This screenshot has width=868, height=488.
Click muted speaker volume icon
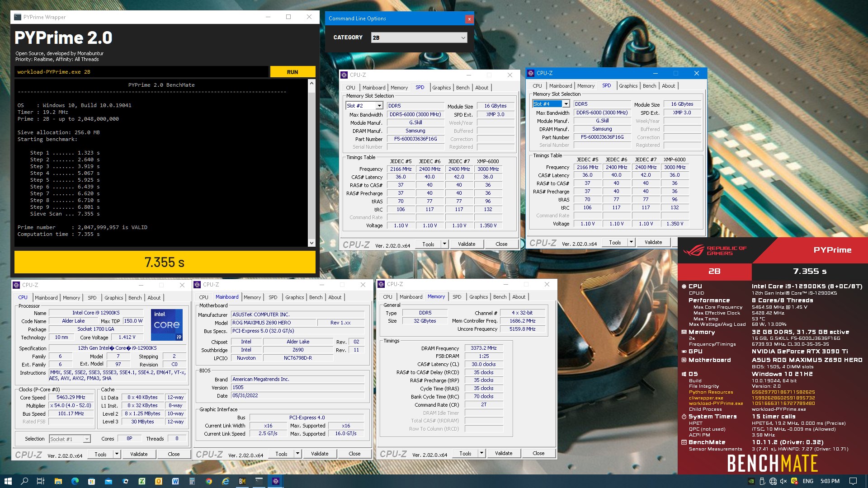(x=783, y=481)
